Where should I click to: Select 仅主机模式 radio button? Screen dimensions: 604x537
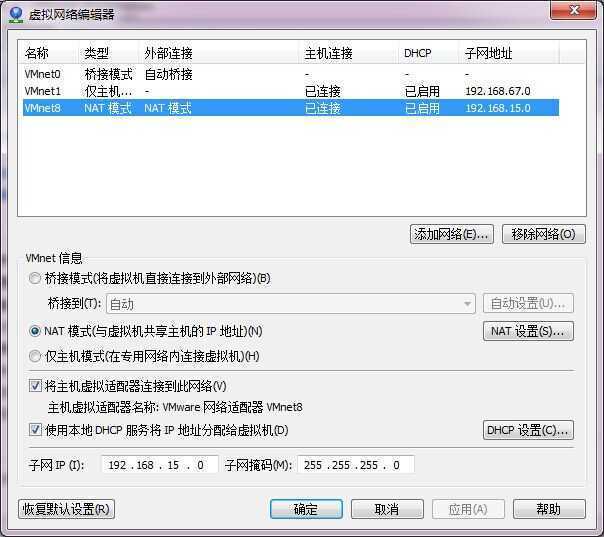click(x=35, y=356)
